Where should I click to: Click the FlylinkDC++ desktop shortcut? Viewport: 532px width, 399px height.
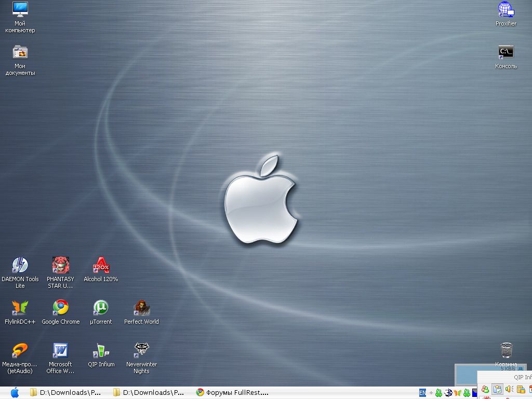pos(20,312)
